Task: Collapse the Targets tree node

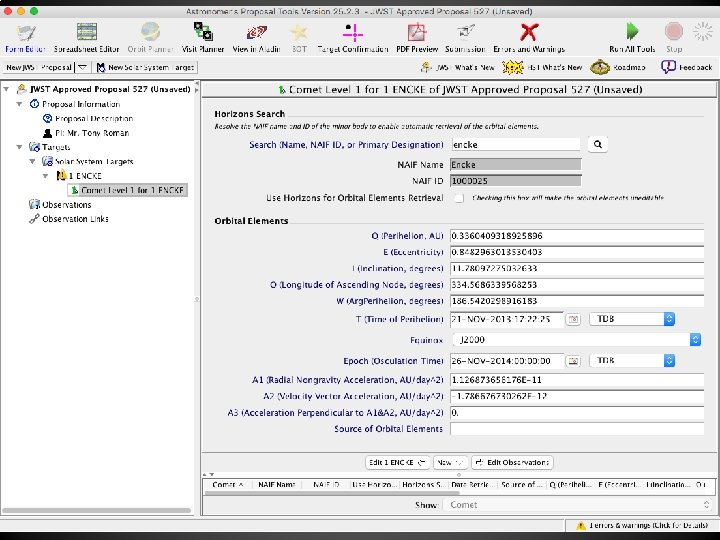Action: pyautogui.click(x=19, y=147)
